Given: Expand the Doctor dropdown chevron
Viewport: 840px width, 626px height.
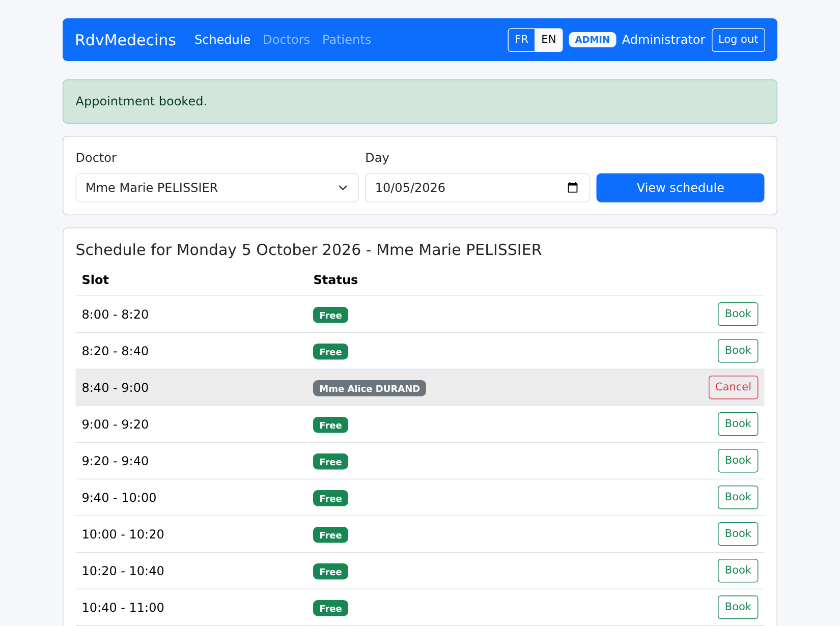Looking at the screenshot, I should click(343, 188).
